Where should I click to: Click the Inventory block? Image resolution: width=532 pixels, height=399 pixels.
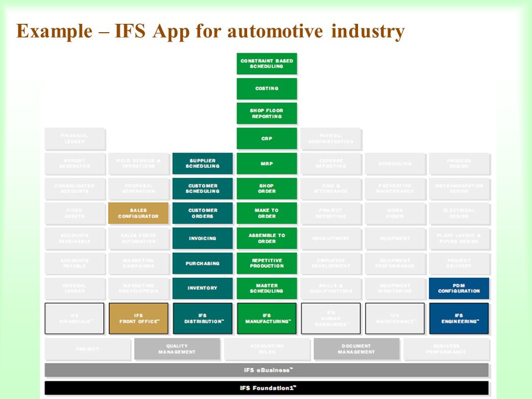point(203,288)
